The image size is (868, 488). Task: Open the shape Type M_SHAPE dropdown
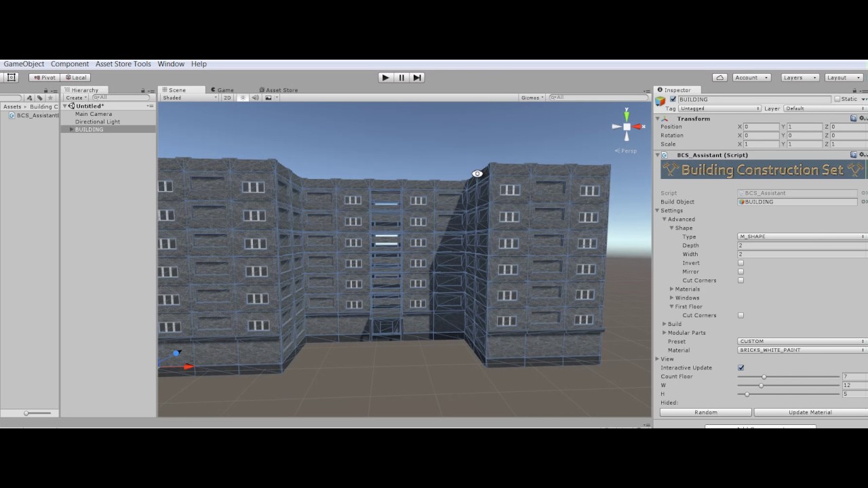(802, 237)
